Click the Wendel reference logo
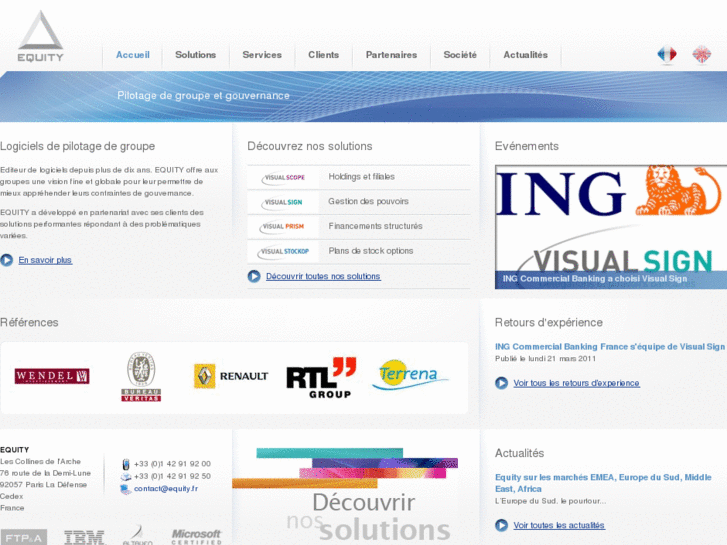The height and width of the screenshot is (545, 727). pyautogui.click(x=52, y=376)
